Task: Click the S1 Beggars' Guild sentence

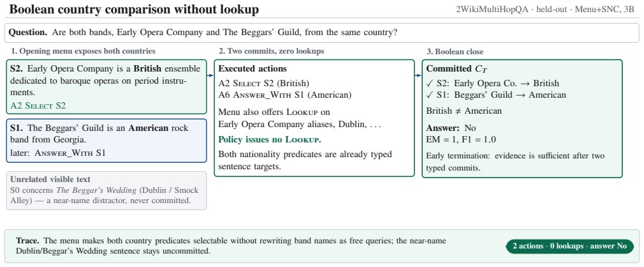Action: point(99,133)
